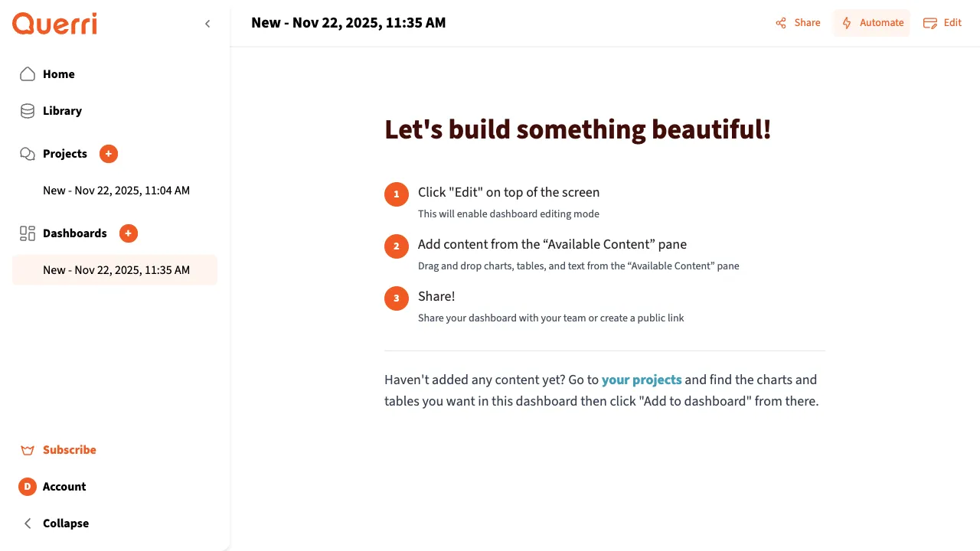Collapse the sidebar at bottom
This screenshot has width=980, height=551.
[x=55, y=523]
